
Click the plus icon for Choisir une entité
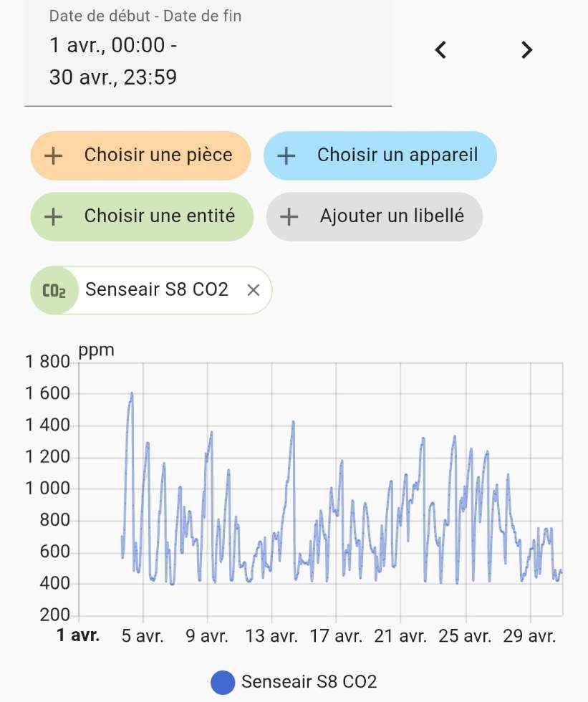click(x=54, y=216)
